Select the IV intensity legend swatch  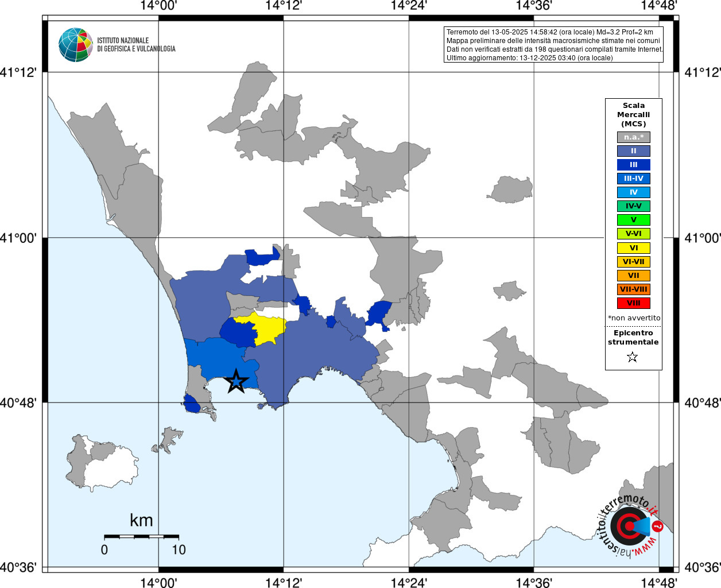(x=633, y=192)
